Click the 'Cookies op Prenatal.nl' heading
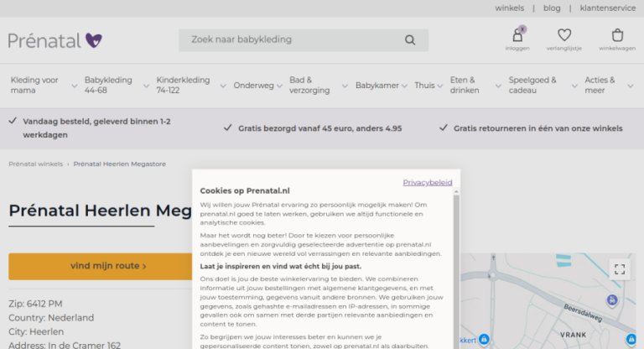This screenshot has height=349, width=644. pyautogui.click(x=245, y=190)
